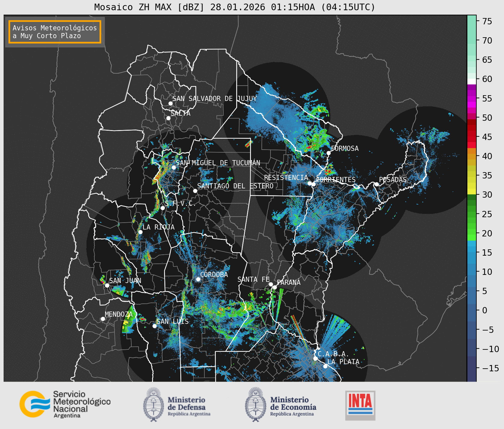Click the yellow 30 dBZ color band
This screenshot has width=504, height=429.
[472, 191]
